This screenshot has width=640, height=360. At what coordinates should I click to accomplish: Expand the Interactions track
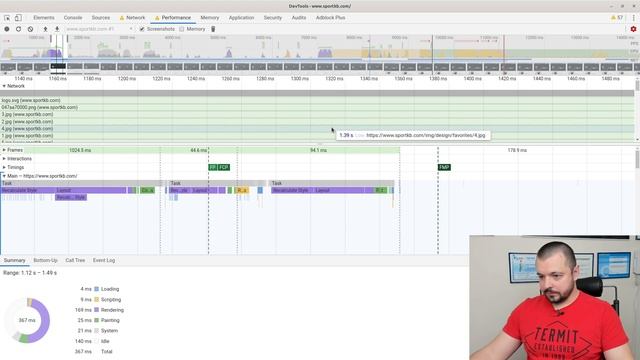pos(4,159)
